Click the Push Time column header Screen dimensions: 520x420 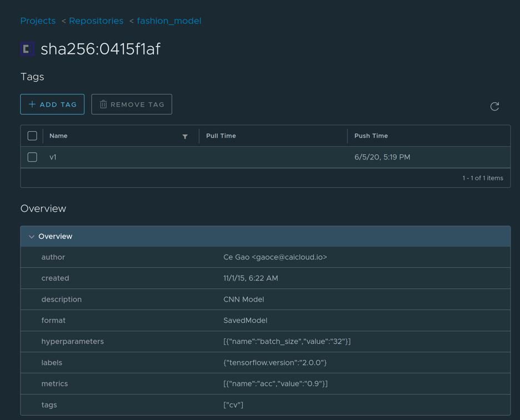371,136
